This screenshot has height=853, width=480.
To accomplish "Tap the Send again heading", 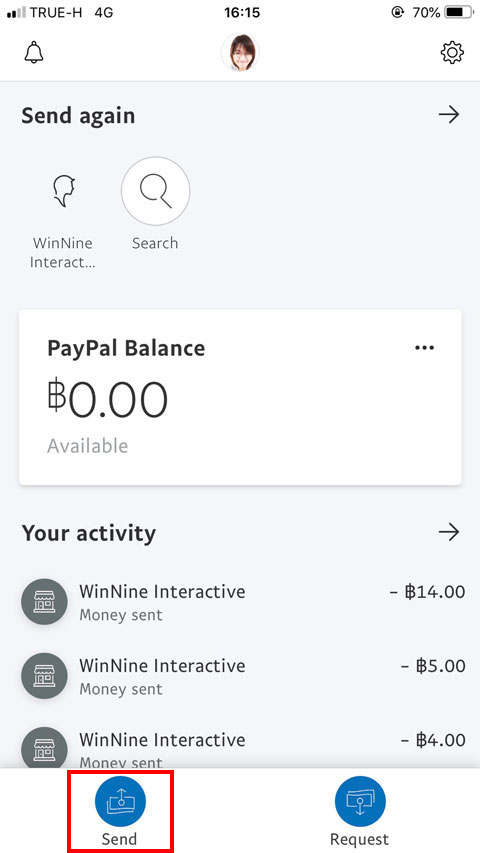I will 78,116.
